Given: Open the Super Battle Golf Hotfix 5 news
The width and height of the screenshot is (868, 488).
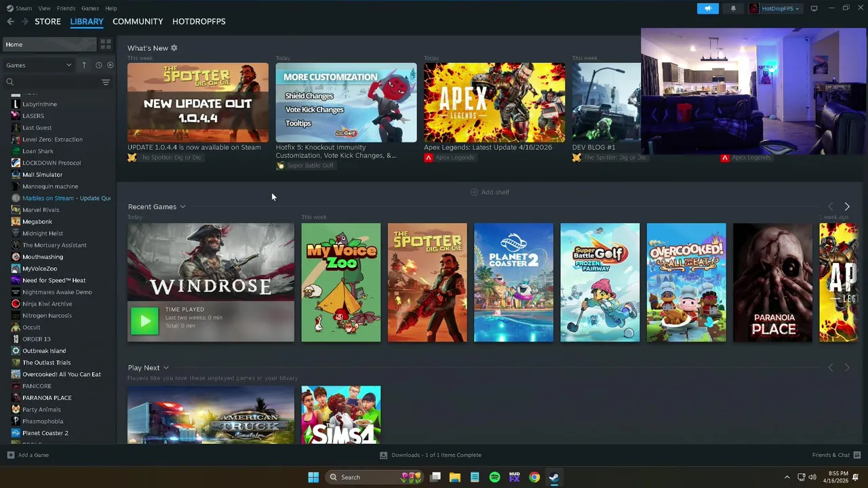Looking at the screenshot, I should [x=347, y=102].
